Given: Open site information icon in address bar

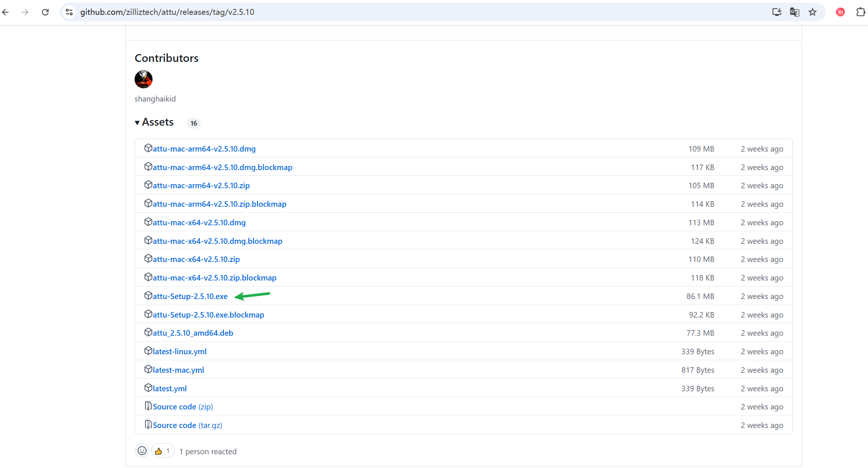Looking at the screenshot, I should [69, 12].
